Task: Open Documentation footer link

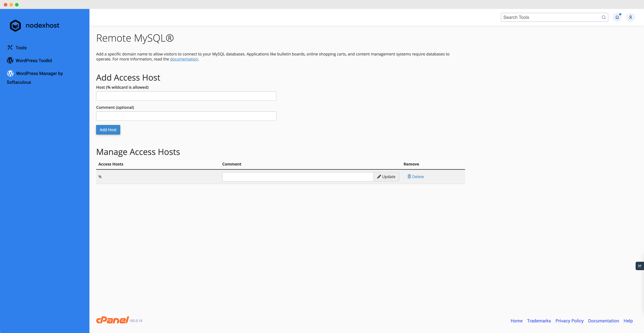Action: coord(603,321)
